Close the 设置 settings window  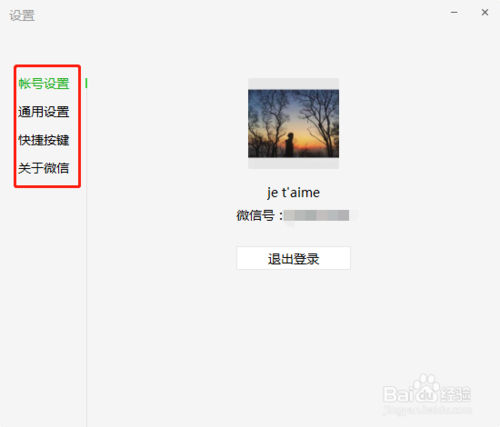(485, 13)
